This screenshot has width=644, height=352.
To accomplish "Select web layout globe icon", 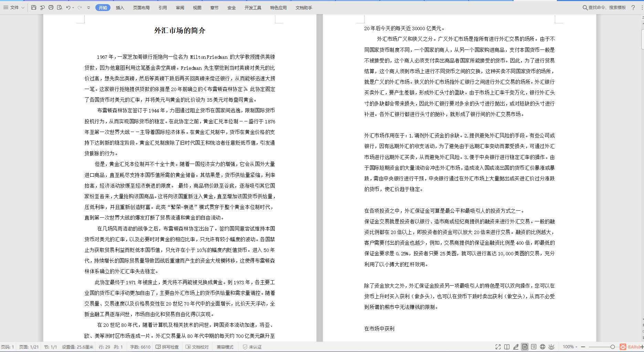I will pos(542,347).
